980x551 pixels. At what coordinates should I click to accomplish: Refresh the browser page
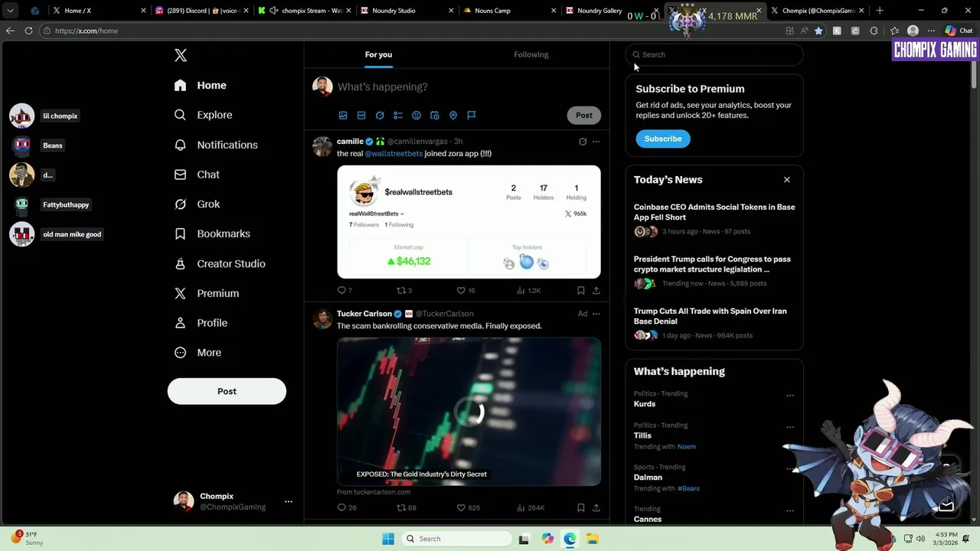[x=28, y=31]
